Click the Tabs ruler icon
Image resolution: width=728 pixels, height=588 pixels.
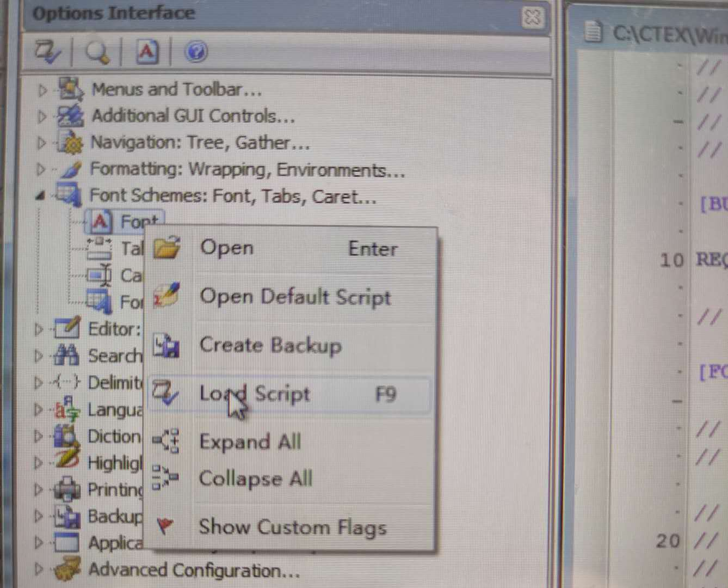coord(100,248)
